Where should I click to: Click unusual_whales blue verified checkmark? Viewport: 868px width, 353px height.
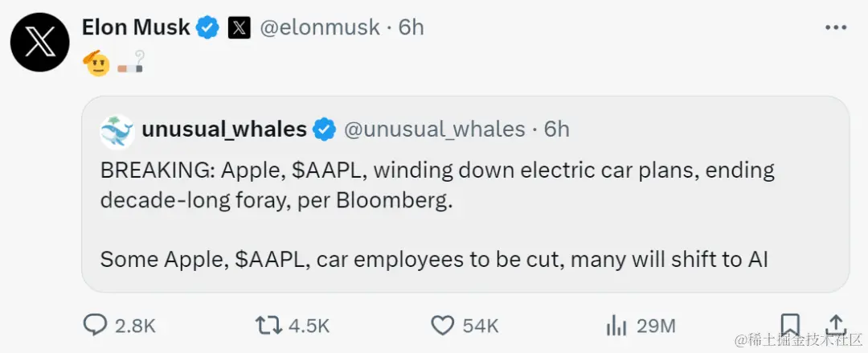point(325,129)
